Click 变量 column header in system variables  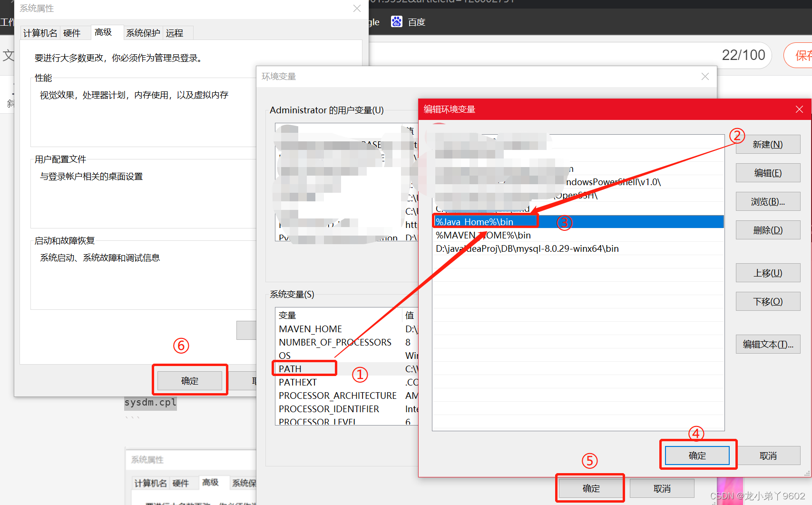339,315
